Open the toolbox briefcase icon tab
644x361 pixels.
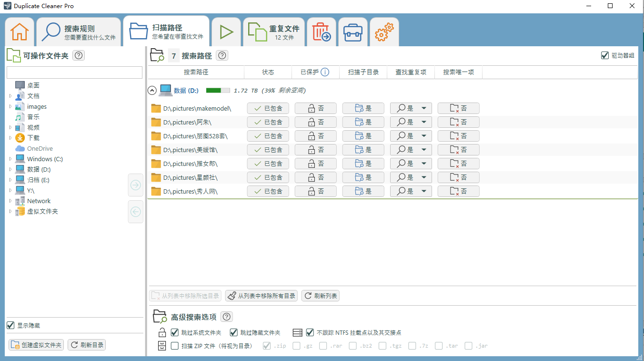pyautogui.click(x=353, y=32)
